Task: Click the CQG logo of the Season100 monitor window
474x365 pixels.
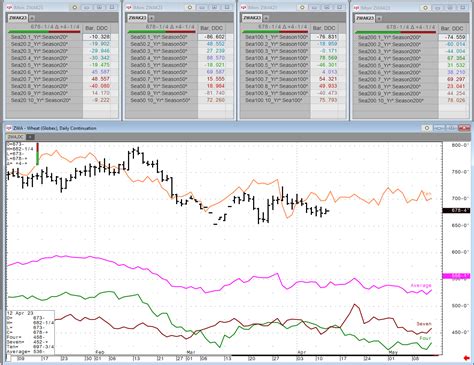Action: (x=244, y=7)
